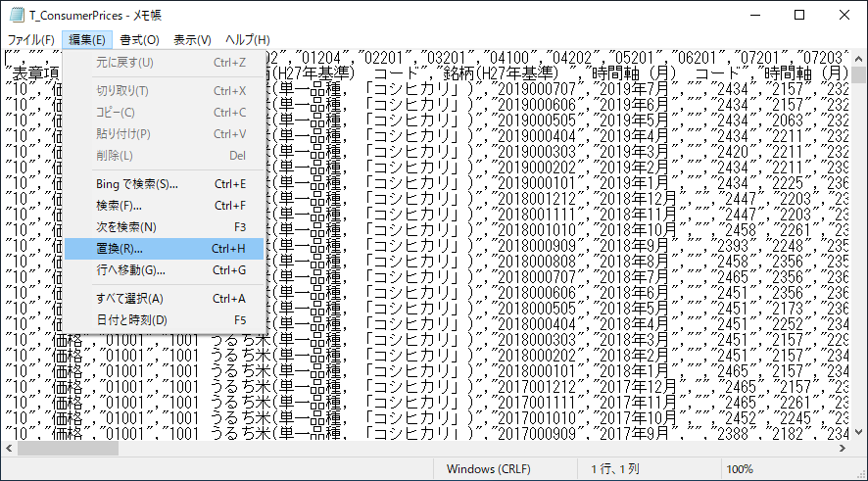The height and width of the screenshot is (481, 868).
Task: Open 置換(R)... replace dialog
Action: (119, 249)
